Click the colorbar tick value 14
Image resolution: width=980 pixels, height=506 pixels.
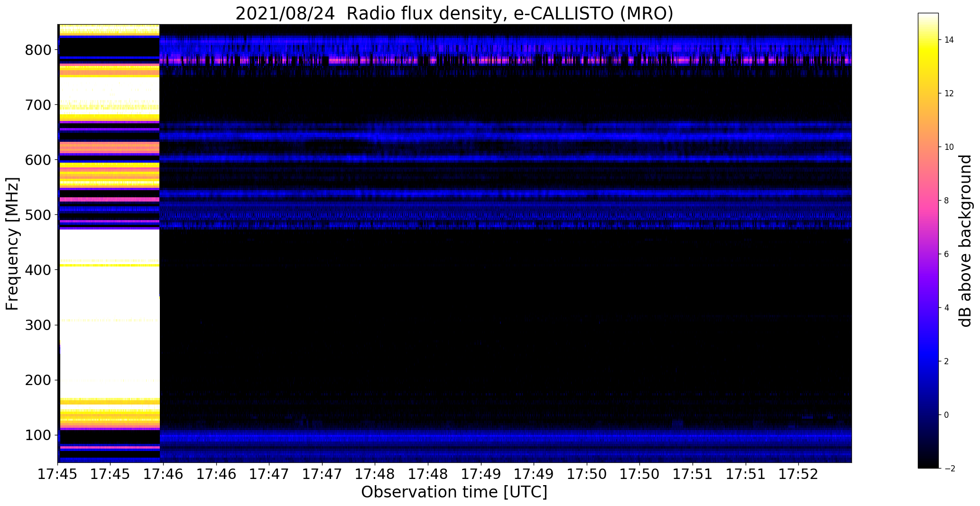tap(949, 40)
